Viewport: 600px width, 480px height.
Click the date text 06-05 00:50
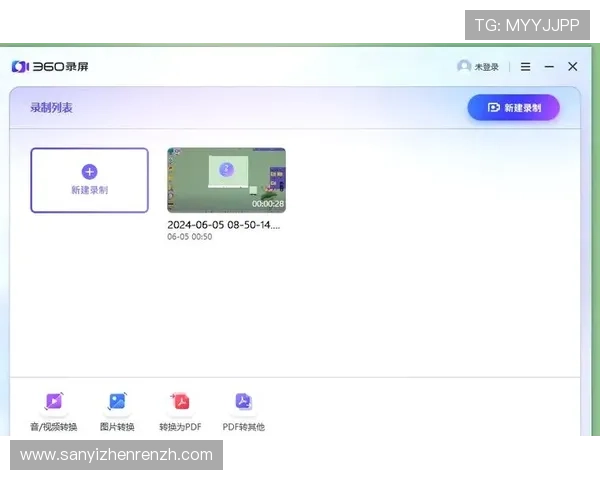pyautogui.click(x=189, y=237)
